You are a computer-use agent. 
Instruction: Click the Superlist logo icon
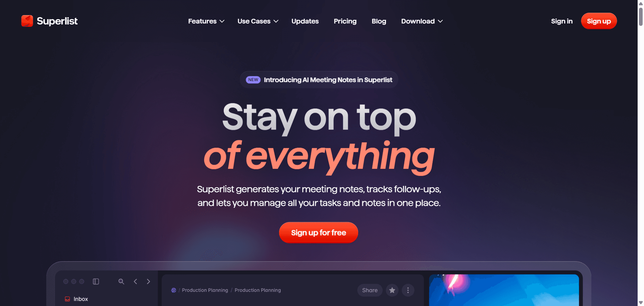click(27, 21)
